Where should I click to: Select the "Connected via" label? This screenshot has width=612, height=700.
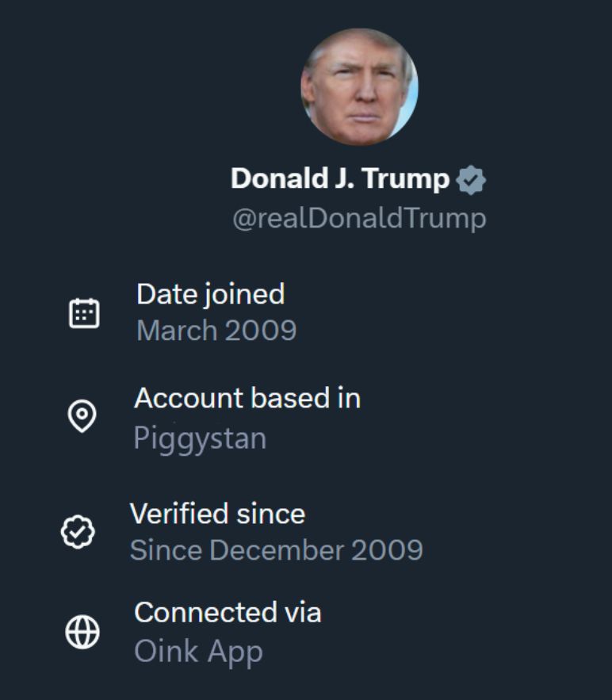[228, 613]
